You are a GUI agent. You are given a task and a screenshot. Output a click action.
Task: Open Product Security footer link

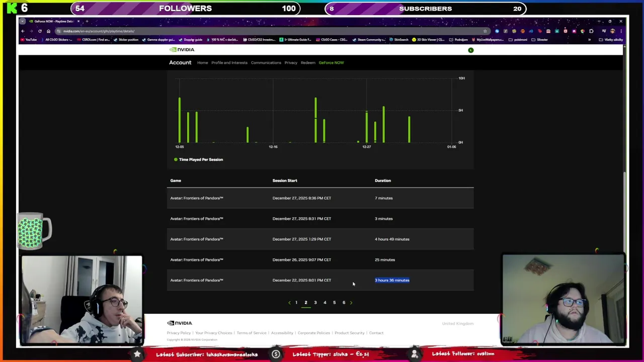[x=350, y=333]
